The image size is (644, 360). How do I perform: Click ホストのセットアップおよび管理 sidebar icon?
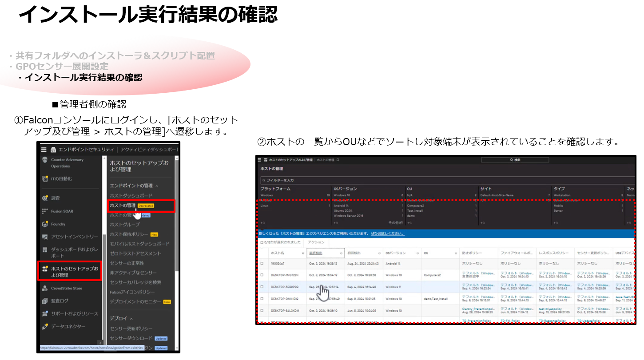click(x=45, y=269)
